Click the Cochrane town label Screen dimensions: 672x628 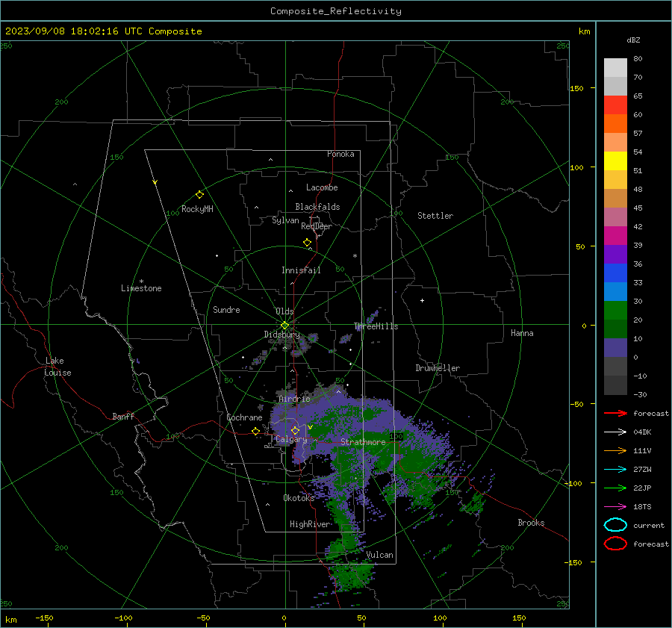click(244, 417)
